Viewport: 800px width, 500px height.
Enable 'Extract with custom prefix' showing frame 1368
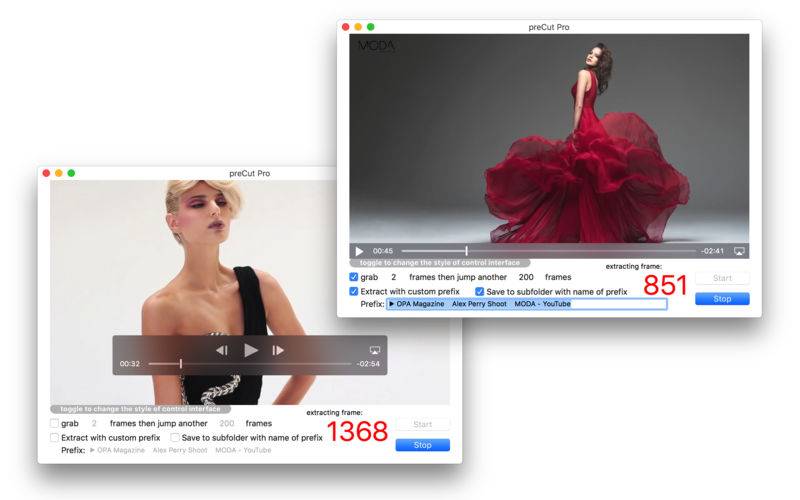[54, 438]
